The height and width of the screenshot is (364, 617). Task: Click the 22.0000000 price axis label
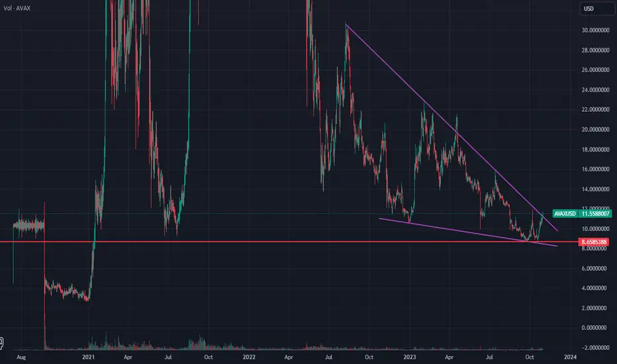pos(595,109)
